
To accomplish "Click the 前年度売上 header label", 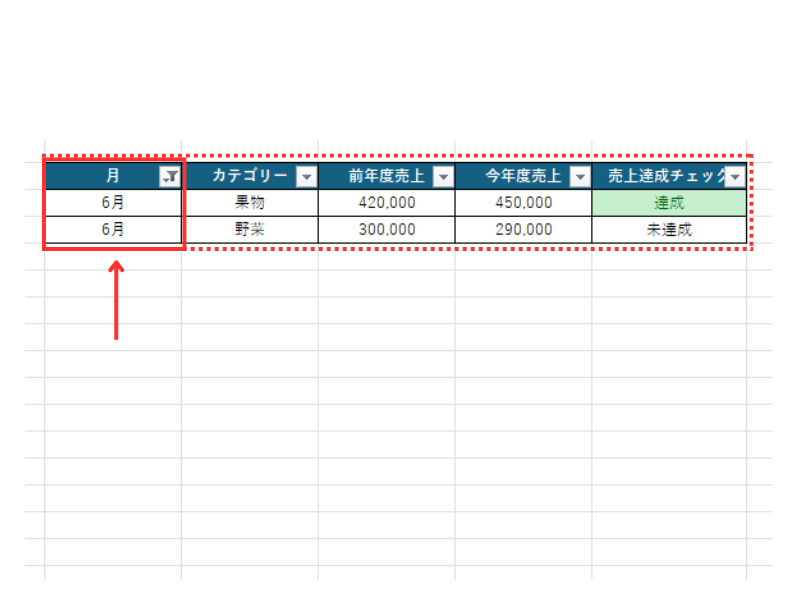I will pyautogui.click(x=386, y=177).
